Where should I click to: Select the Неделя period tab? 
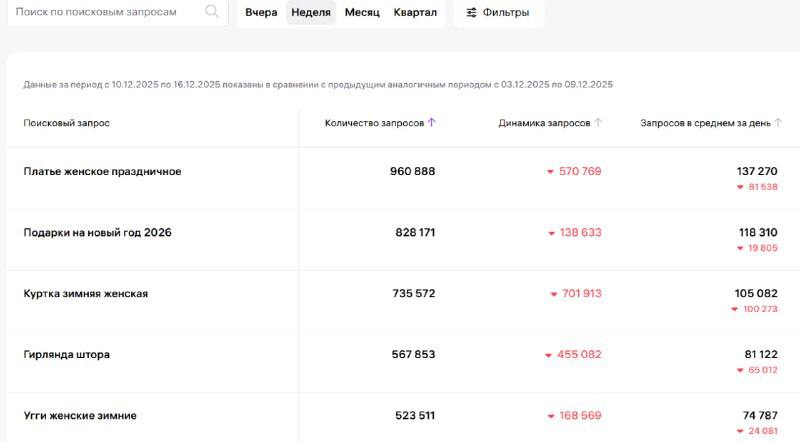(311, 13)
